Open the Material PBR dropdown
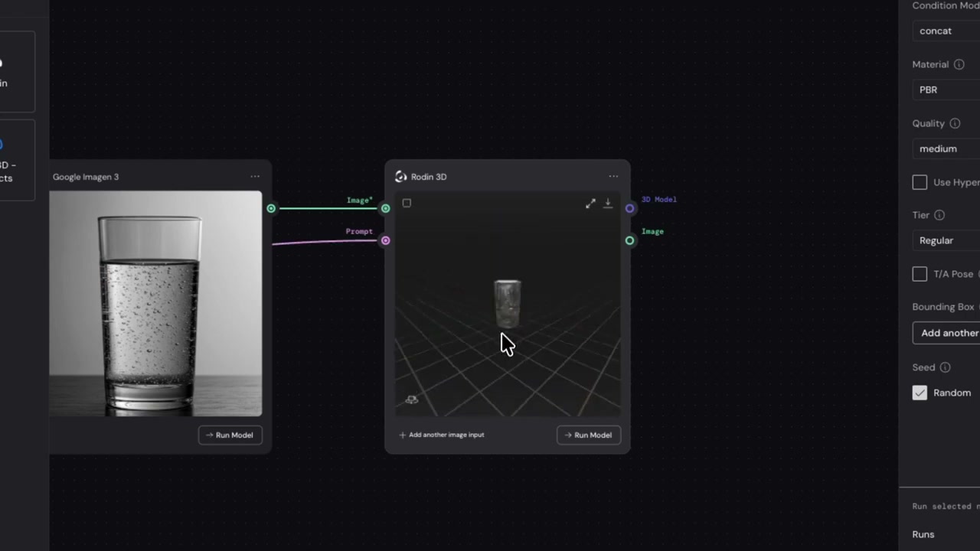 (946, 90)
